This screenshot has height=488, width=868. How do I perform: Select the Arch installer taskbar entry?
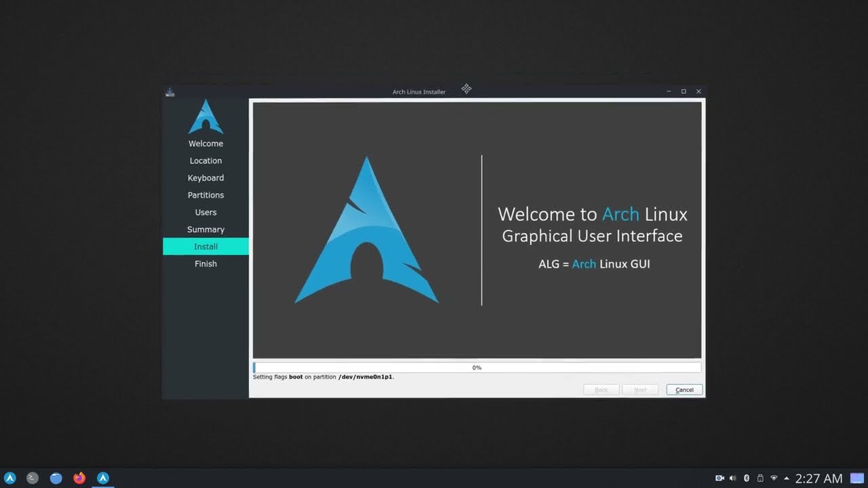[103, 478]
